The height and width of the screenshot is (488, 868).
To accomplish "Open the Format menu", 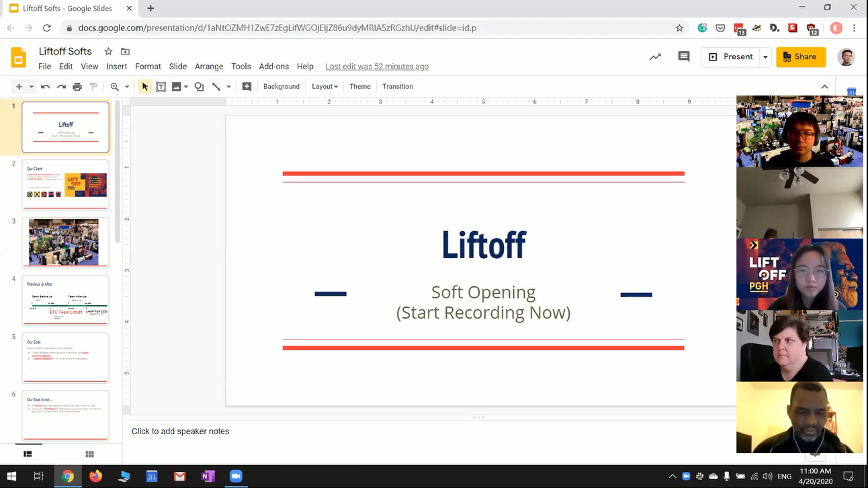I will [x=148, y=67].
